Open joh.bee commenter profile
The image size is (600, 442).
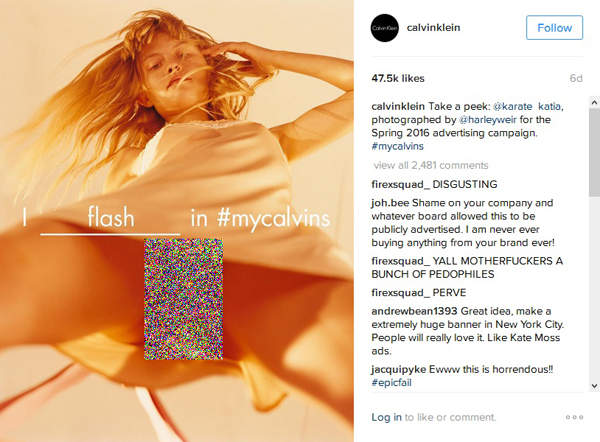coord(390,203)
